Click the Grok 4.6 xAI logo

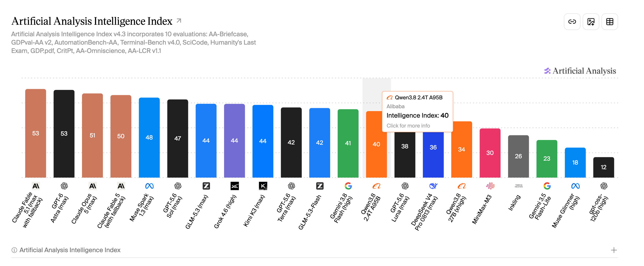[235, 186]
